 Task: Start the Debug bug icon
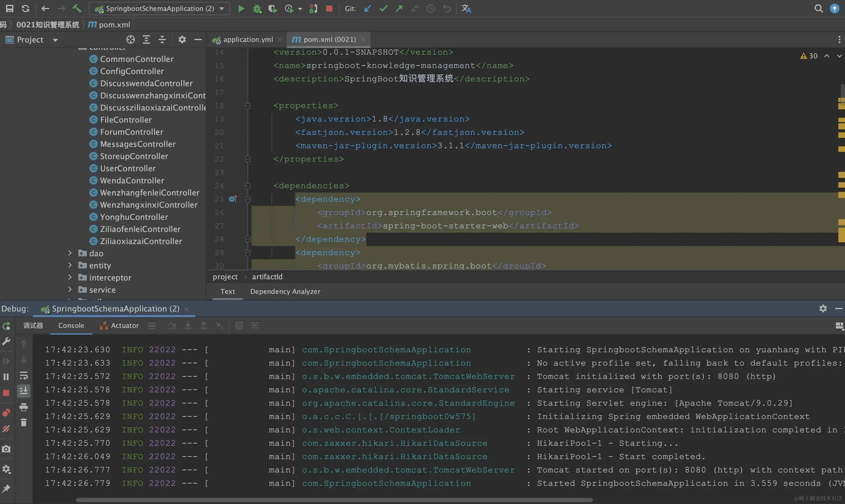point(257,9)
